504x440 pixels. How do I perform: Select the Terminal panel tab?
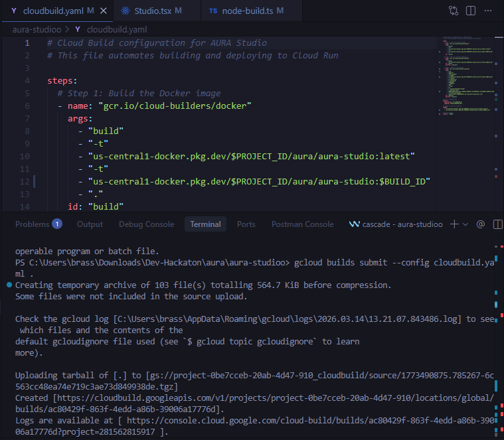(x=205, y=224)
